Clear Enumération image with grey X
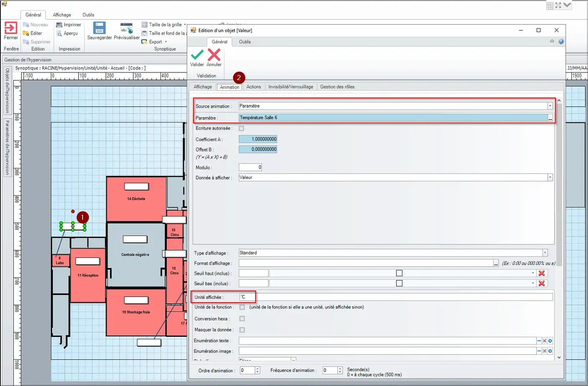This screenshot has width=588, height=386. click(x=545, y=351)
